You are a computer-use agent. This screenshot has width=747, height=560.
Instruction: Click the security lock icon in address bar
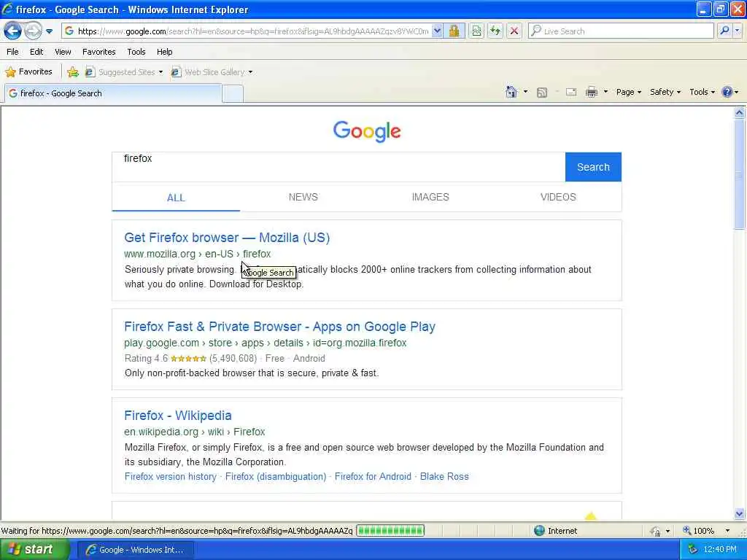click(454, 31)
